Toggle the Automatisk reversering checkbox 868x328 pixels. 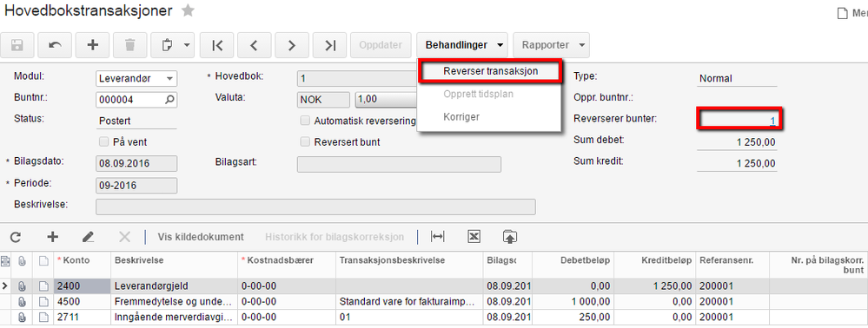[304, 120]
